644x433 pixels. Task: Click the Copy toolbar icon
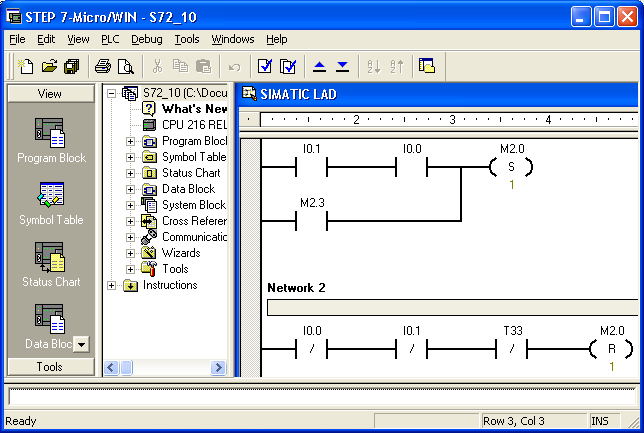click(180, 66)
